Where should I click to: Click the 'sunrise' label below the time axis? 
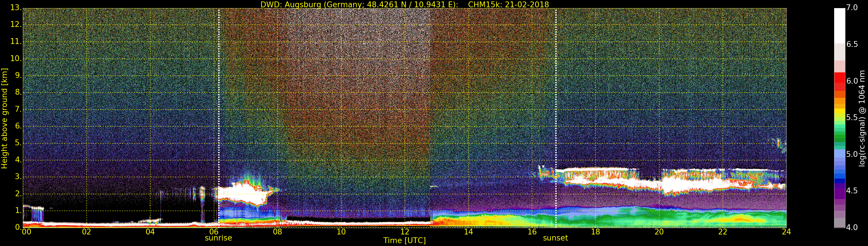[x=218, y=238]
